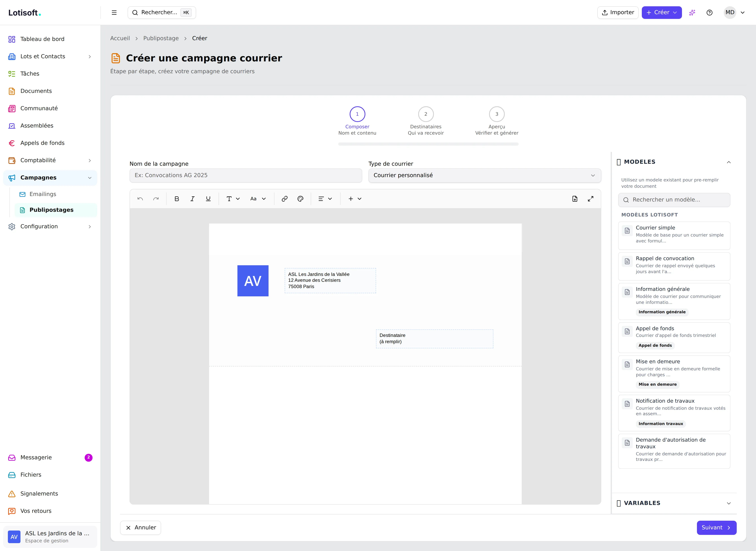This screenshot has height=551, width=756.
Task: Open the color palette icon
Action: [300, 199]
